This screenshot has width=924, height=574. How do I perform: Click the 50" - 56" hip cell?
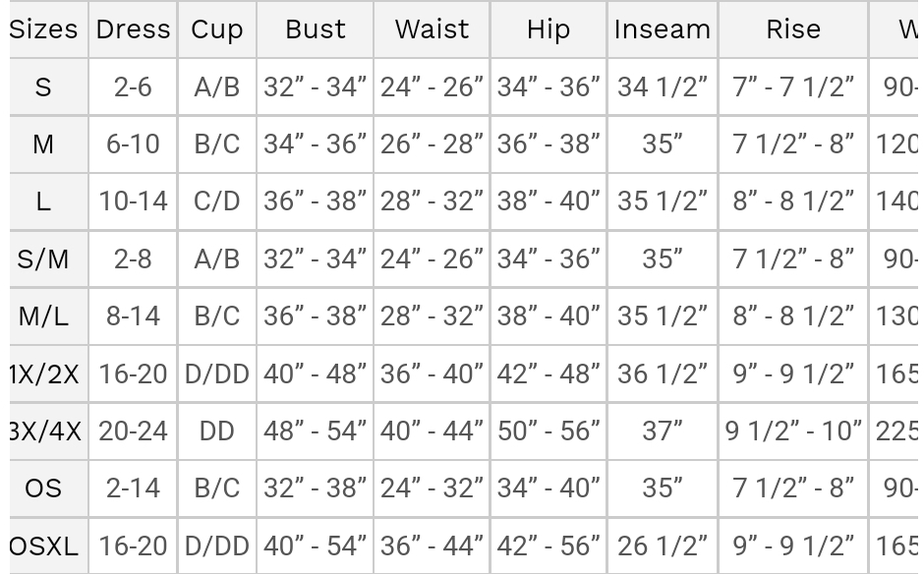(549, 431)
